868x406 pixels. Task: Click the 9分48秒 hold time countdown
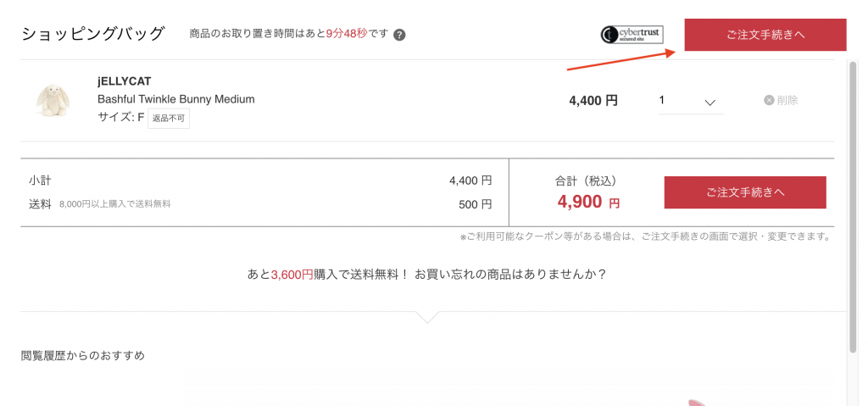click(x=347, y=34)
